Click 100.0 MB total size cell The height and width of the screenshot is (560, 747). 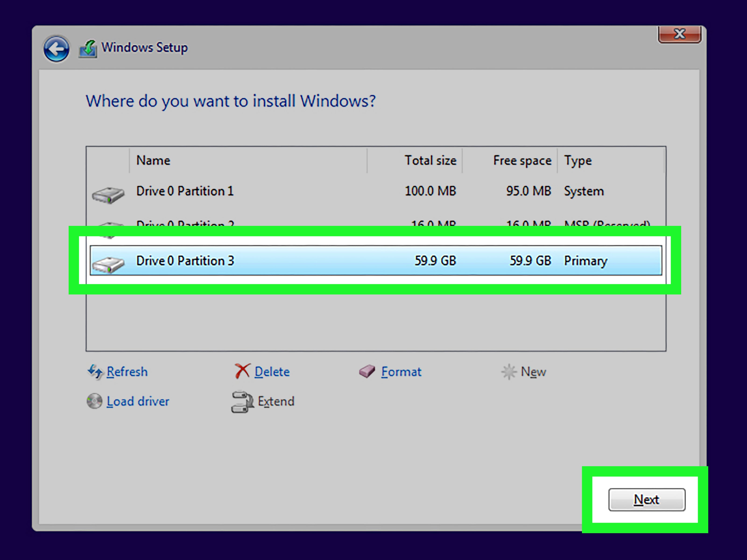pos(430,191)
